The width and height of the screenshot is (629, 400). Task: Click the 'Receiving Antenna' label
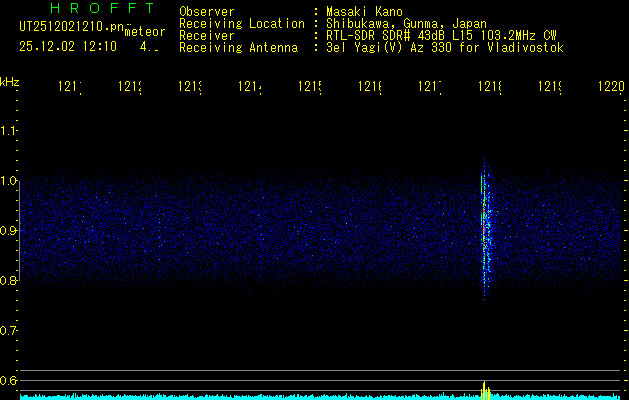[239, 48]
